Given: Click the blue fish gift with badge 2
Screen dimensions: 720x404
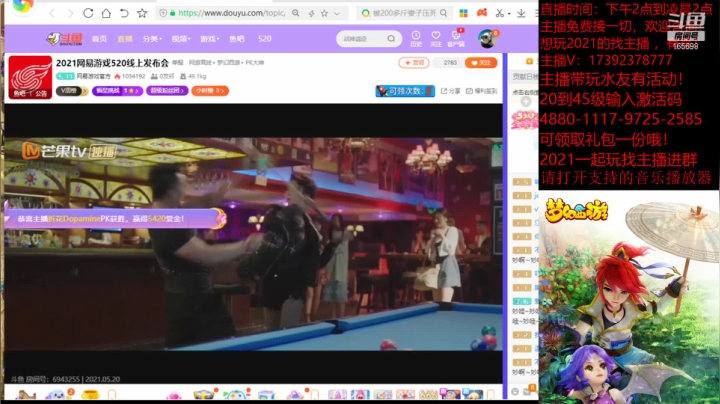Looking at the screenshot, I should (x=57, y=394).
